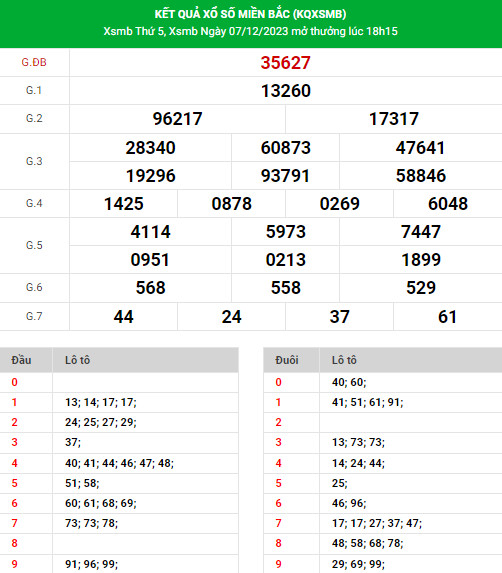Click the KQXSMB header title
The image size is (502, 573).
(251, 14)
